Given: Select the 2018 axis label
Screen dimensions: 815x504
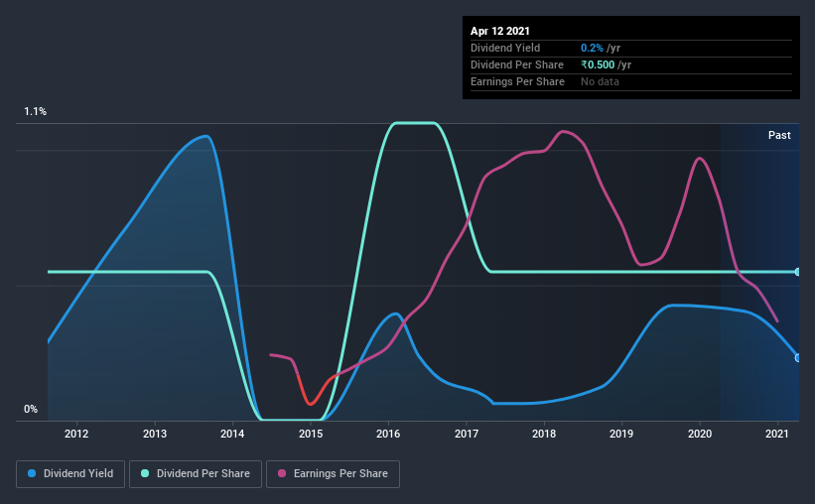Looking at the screenshot, I should coord(544,434).
